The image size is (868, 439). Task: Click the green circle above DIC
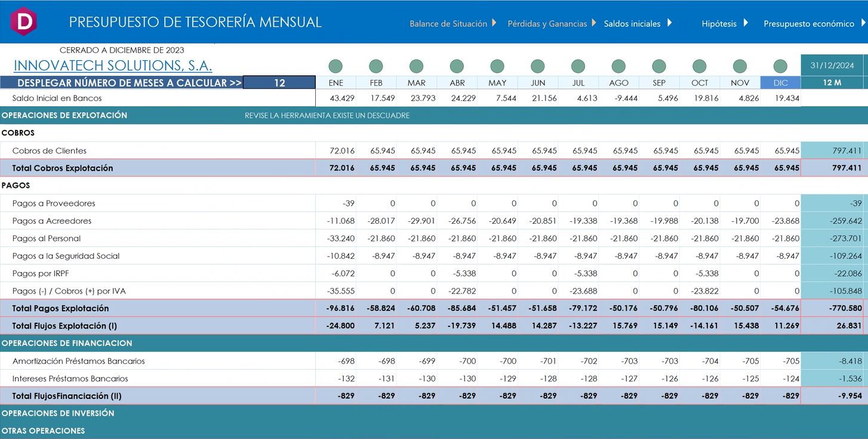click(x=780, y=66)
